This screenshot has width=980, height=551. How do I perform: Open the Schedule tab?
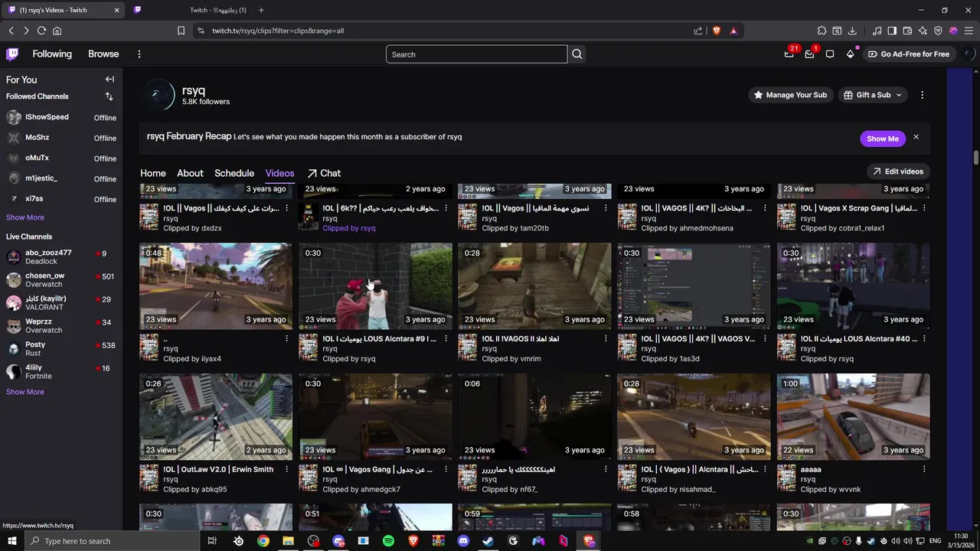coord(234,173)
